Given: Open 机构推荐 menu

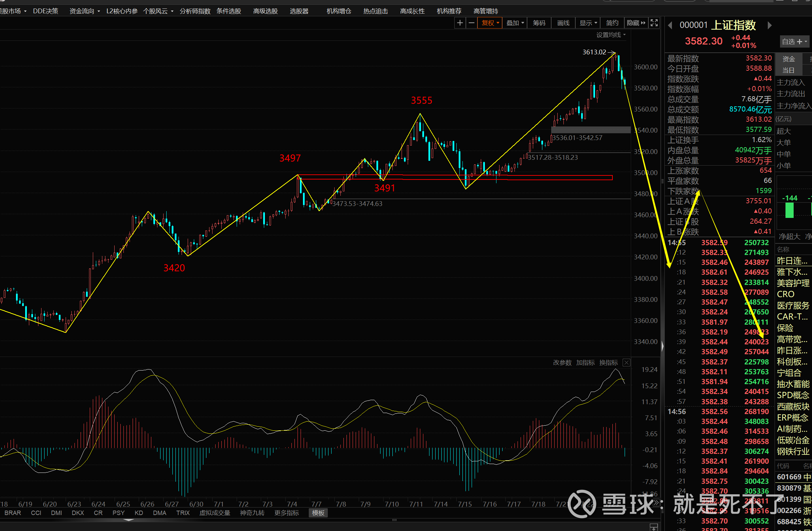Looking at the screenshot, I should tap(449, 11).
